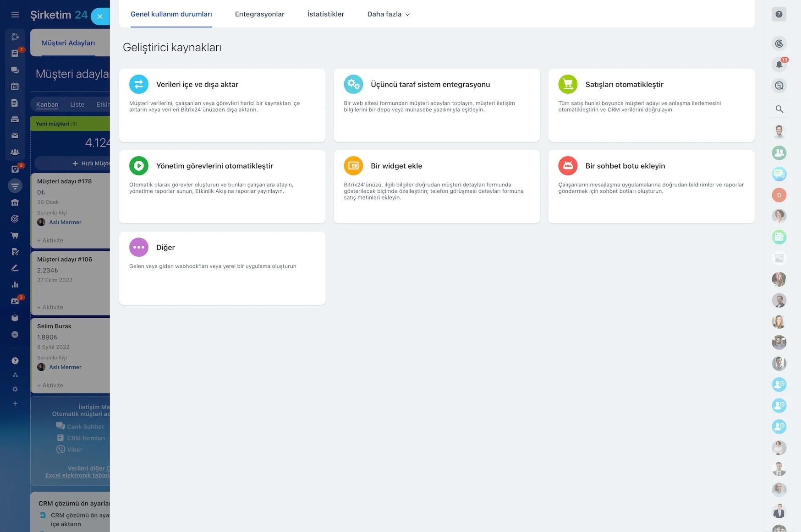Open help with the question mark at top right

pyautogui.click(x=779, y=14)
